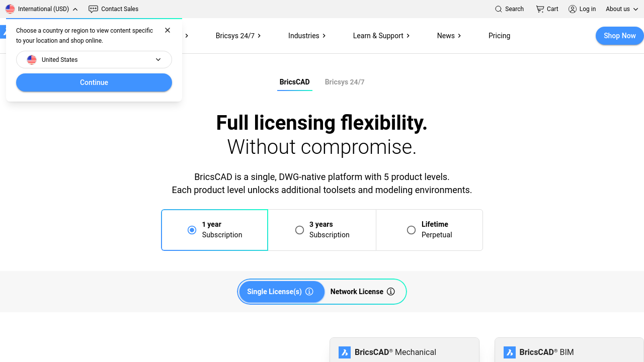Screen dimensions: 644x362
Task: Switch to Network License toggle option
Action: 357,292
